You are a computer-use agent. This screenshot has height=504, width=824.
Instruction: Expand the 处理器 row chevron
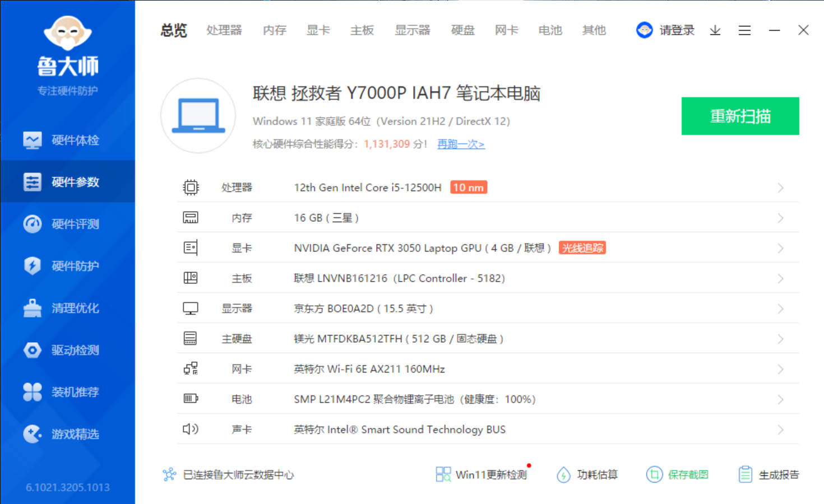point(780,188)
